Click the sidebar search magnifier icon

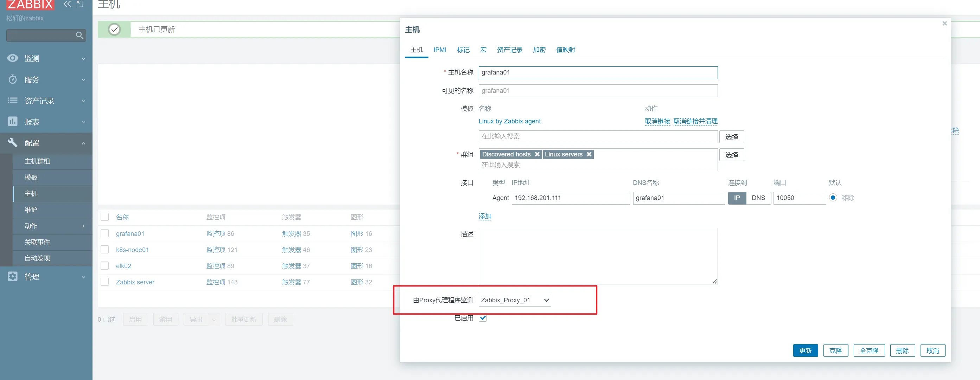click(x=79, y=36)
